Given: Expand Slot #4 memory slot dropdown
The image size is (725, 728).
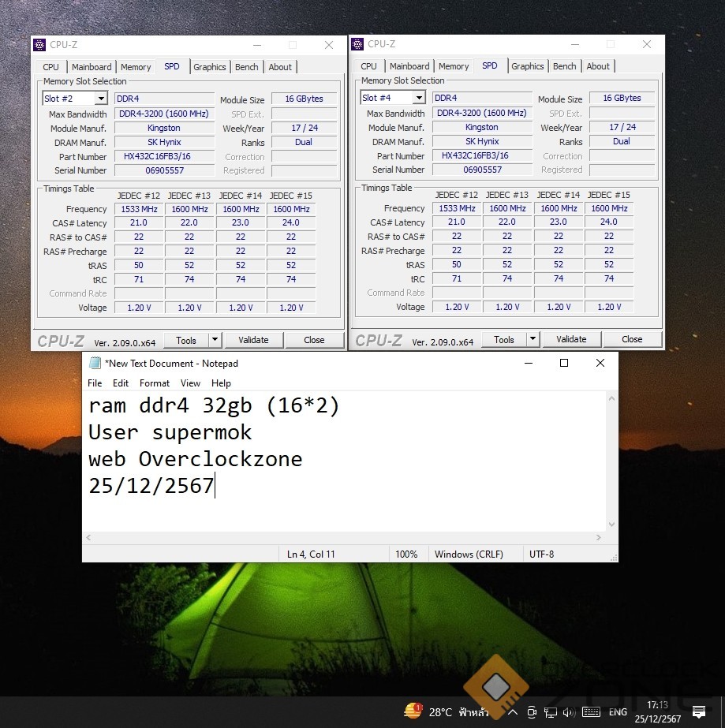Looking at the screenshot, I should pyautogui.click(x=419, y=98).
